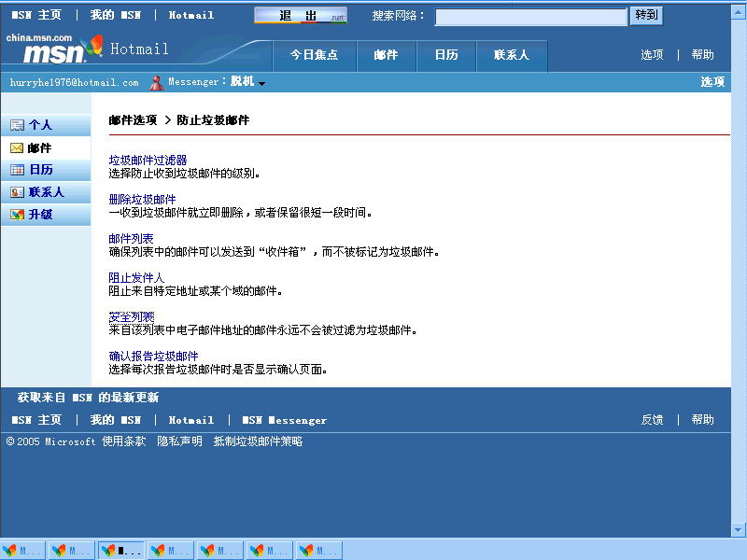Open the 隐私声明 privacy link
Screen dimensions: 747x560
point(179,441)
